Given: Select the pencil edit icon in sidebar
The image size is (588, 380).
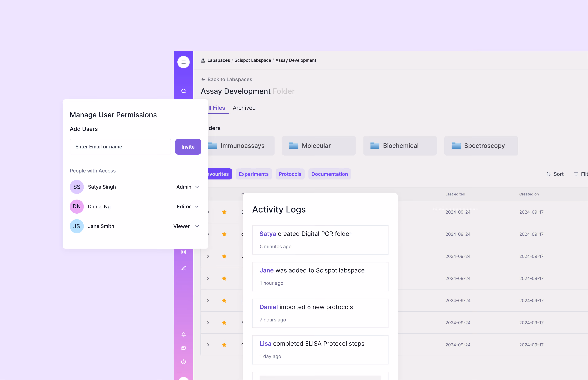Looking at the screenshot, I should (x=183, y=268).
